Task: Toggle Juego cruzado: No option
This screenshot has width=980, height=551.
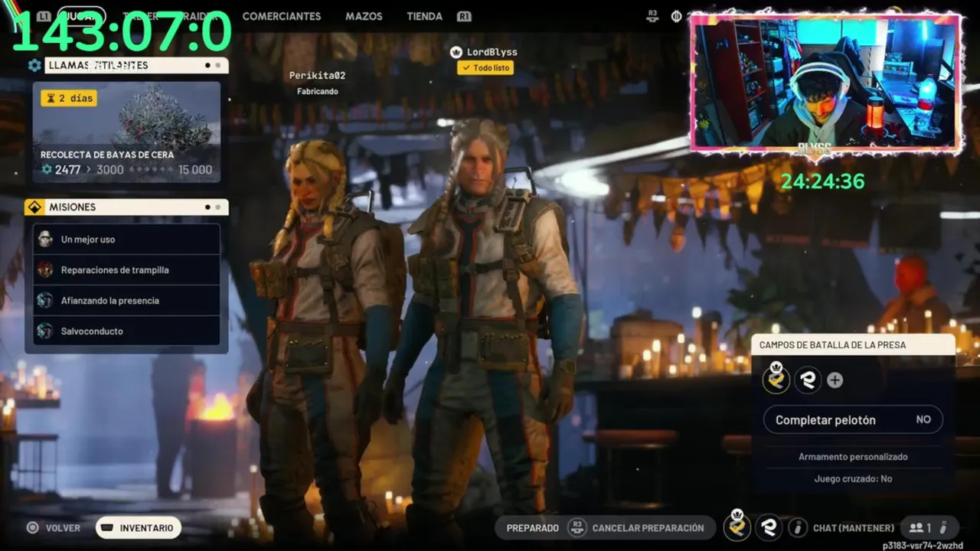Action: (853, 478)
